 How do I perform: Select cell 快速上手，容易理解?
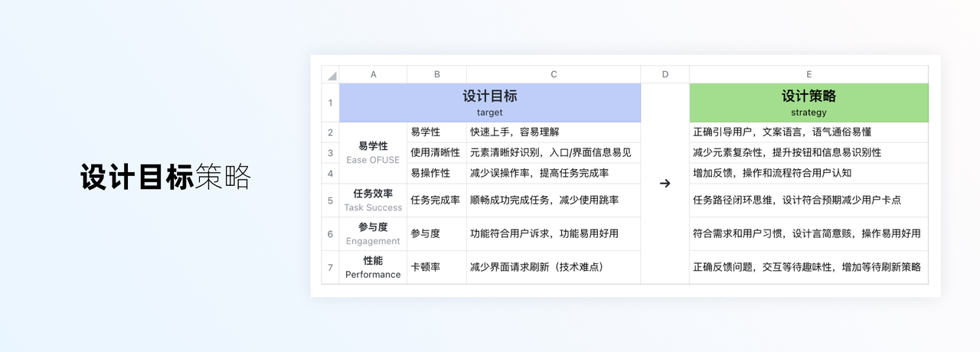tap(554, 132)
